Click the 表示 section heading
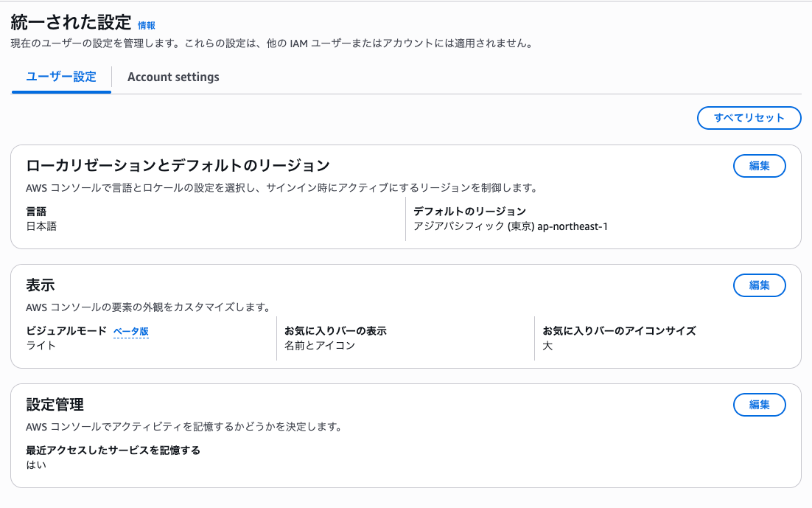Screen dimensions: 812x508 pos(41,285)
